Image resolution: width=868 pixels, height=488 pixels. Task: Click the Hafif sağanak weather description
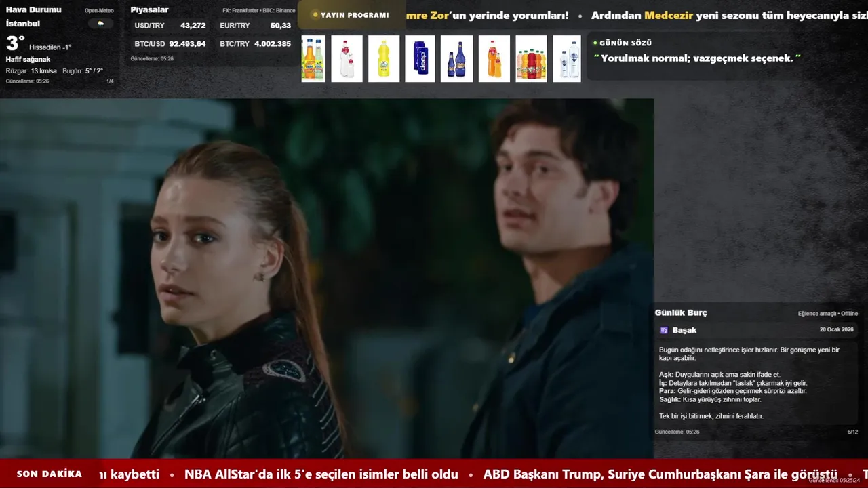28,60
